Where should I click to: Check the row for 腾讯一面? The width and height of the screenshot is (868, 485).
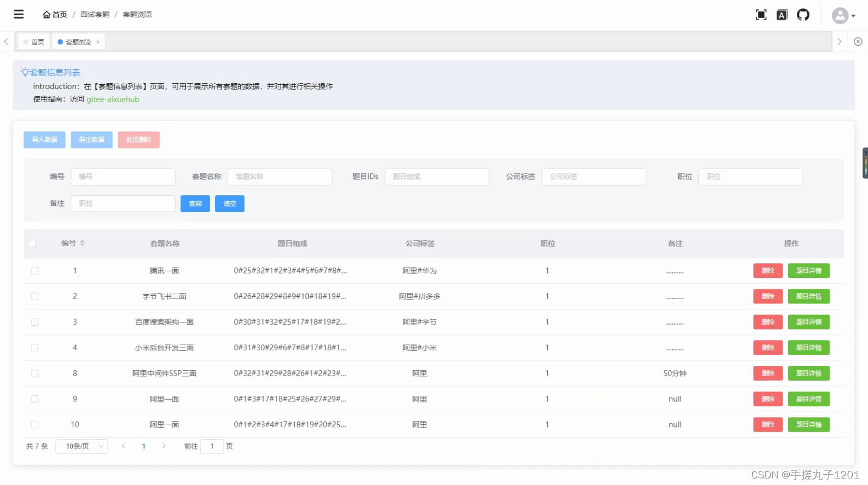35,271
